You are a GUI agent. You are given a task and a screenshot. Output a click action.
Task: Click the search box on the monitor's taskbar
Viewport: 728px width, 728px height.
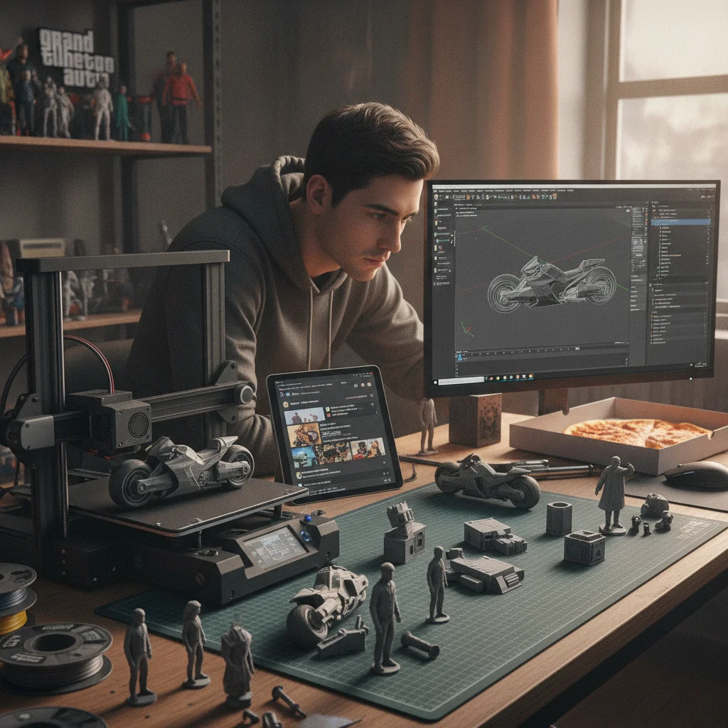pyautogui.click(x=461, y=381)
